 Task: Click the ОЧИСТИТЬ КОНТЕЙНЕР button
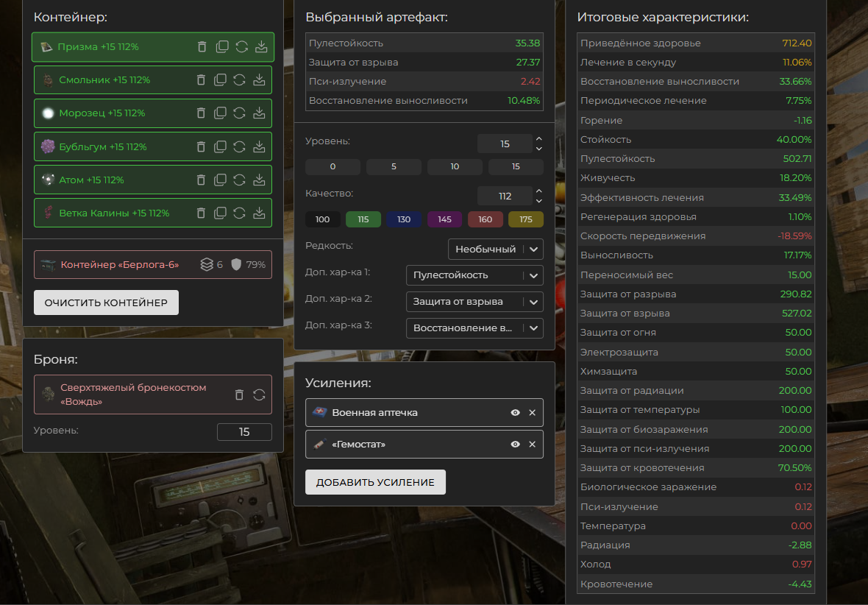[106, 302]
